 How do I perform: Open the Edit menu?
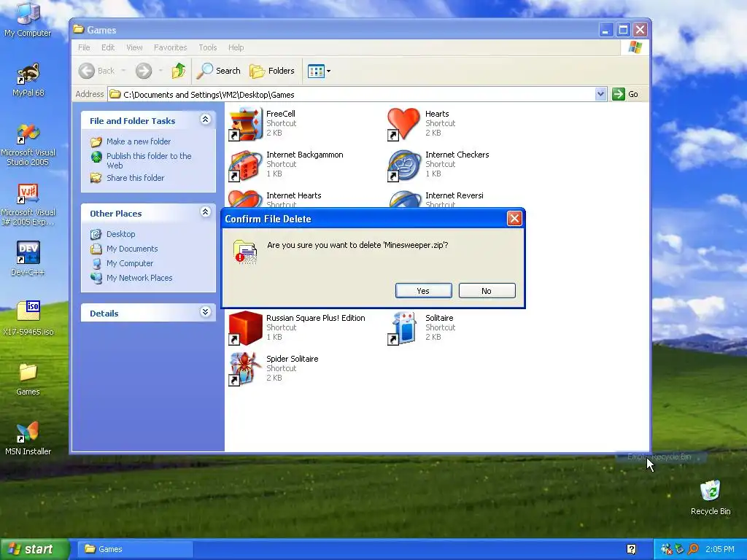click(108, 47)
